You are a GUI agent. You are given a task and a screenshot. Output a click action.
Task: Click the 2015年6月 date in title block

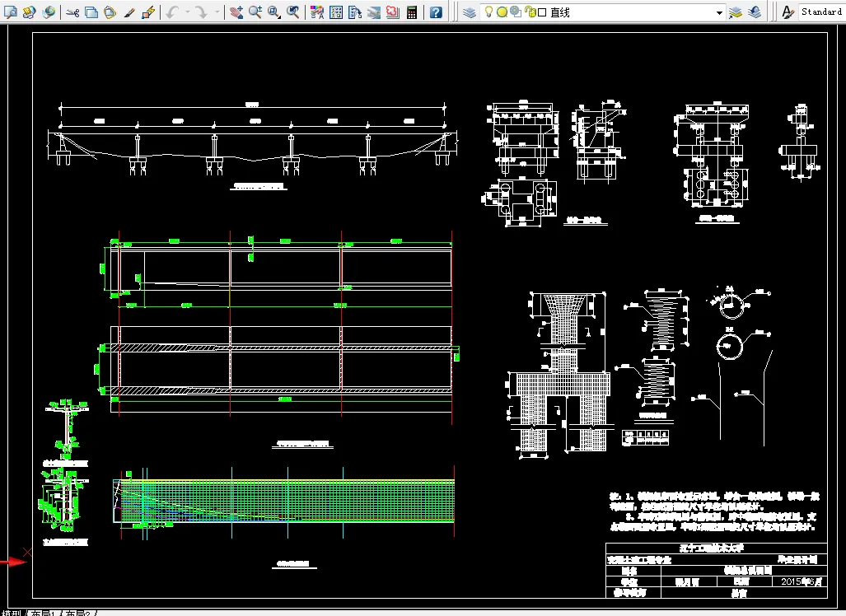(802, 581)
